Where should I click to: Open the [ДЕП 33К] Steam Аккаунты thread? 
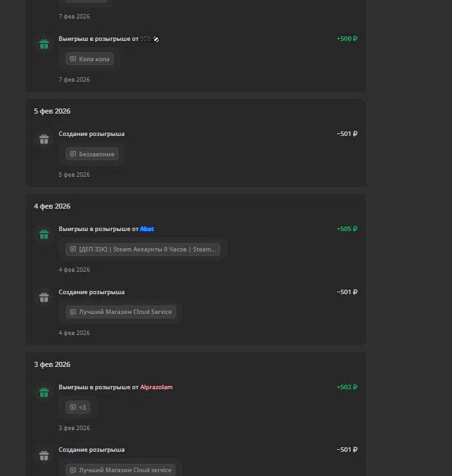pos(147,249)
